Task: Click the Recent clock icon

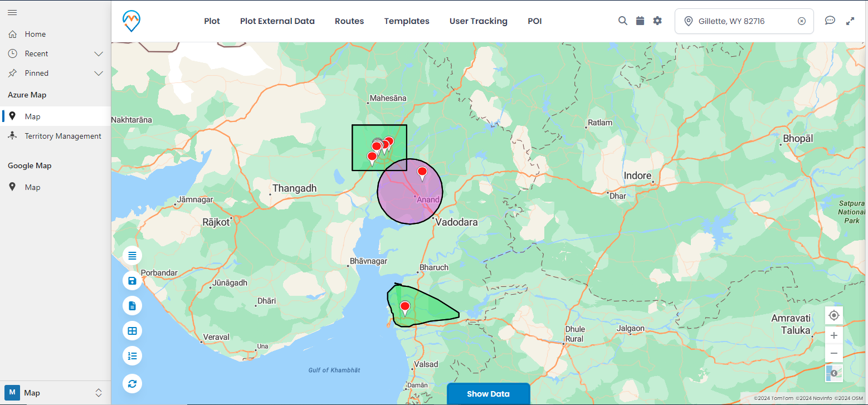Action: (12, 53)
